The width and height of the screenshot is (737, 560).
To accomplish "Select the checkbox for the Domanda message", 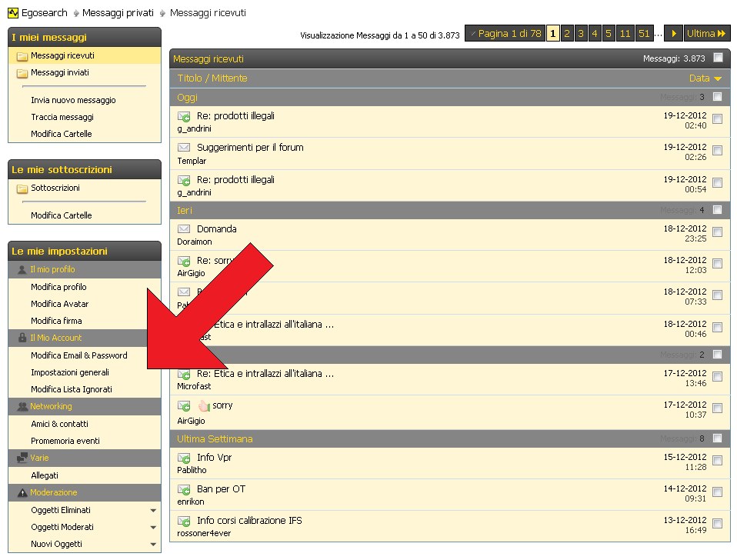I will [717, 232].
